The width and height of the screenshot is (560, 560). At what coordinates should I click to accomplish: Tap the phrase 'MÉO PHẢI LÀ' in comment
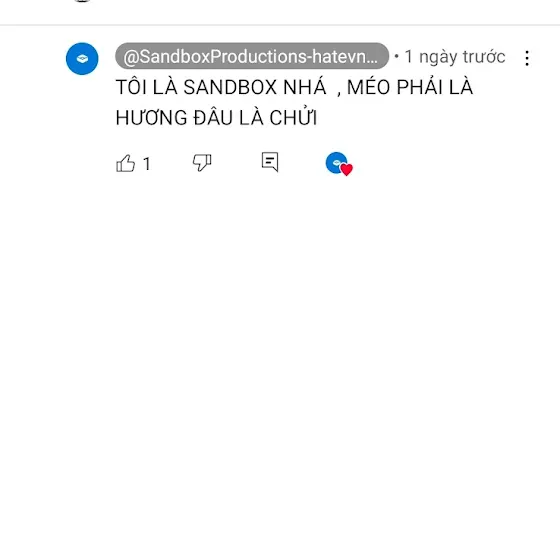(x=410, y=87)
